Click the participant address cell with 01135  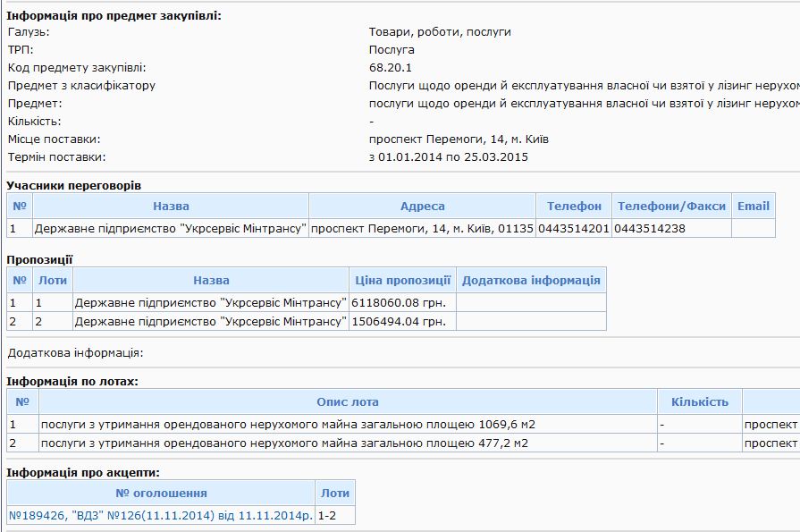pos(422,229)
